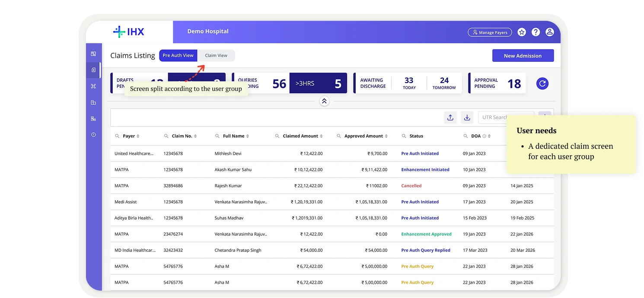Click the download icon button
This screenshot has width=644, height=298.
coord(467,118)
